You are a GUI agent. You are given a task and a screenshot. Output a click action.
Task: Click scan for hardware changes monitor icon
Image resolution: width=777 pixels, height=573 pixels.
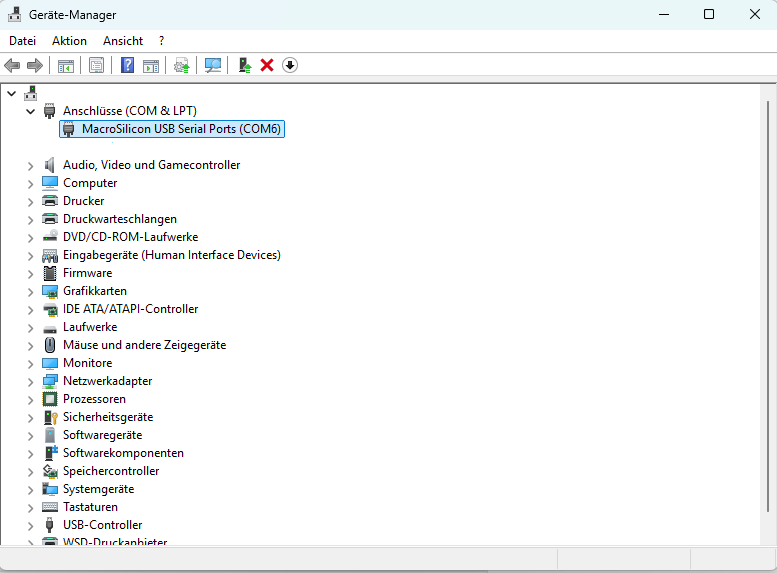212,65
